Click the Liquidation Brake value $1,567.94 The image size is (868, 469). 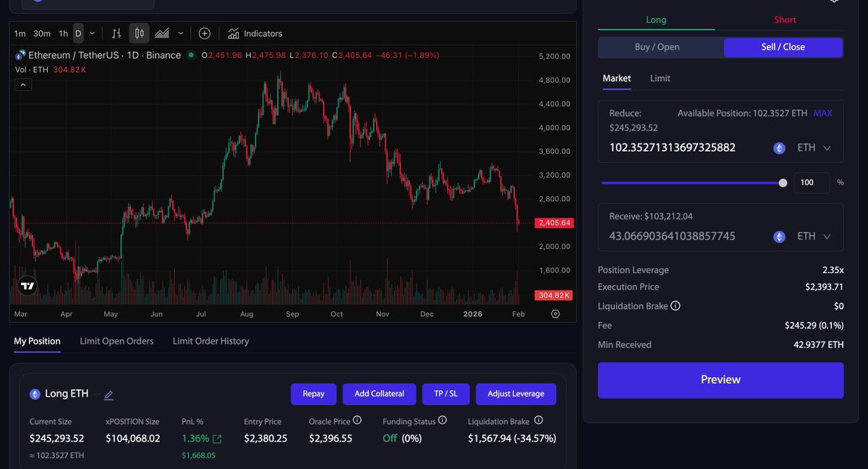[x=512, y=439]
